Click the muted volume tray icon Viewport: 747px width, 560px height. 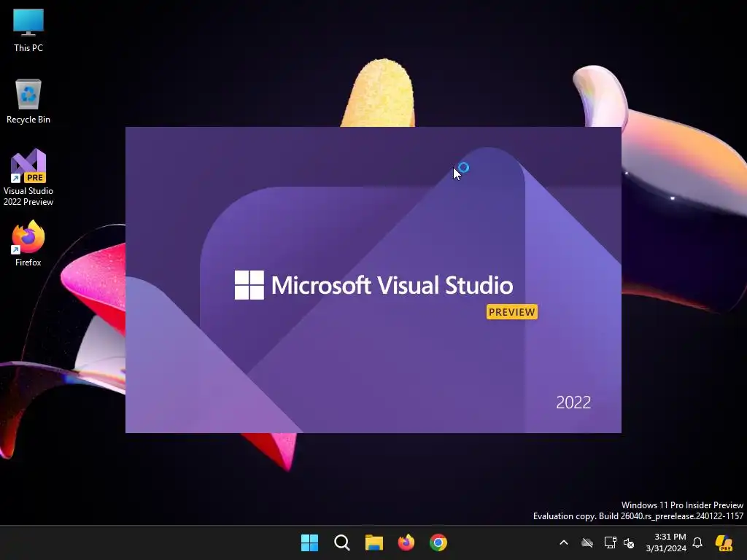tap(629, 542)
